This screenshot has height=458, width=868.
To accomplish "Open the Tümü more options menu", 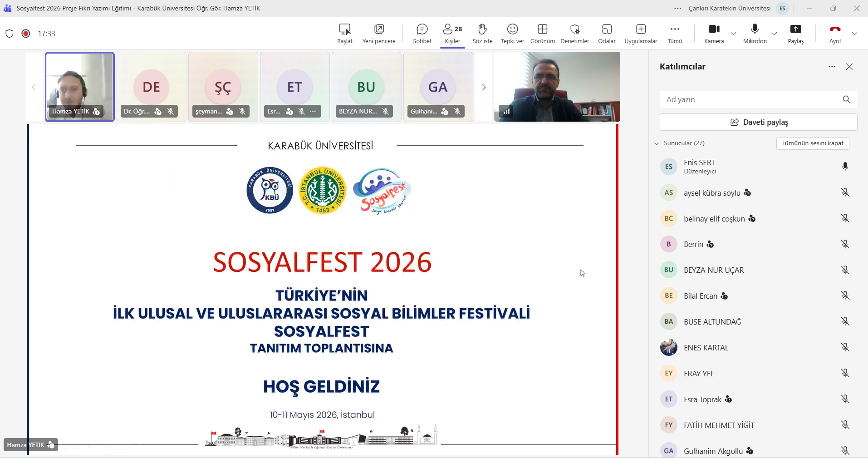I will click(675, 34).
